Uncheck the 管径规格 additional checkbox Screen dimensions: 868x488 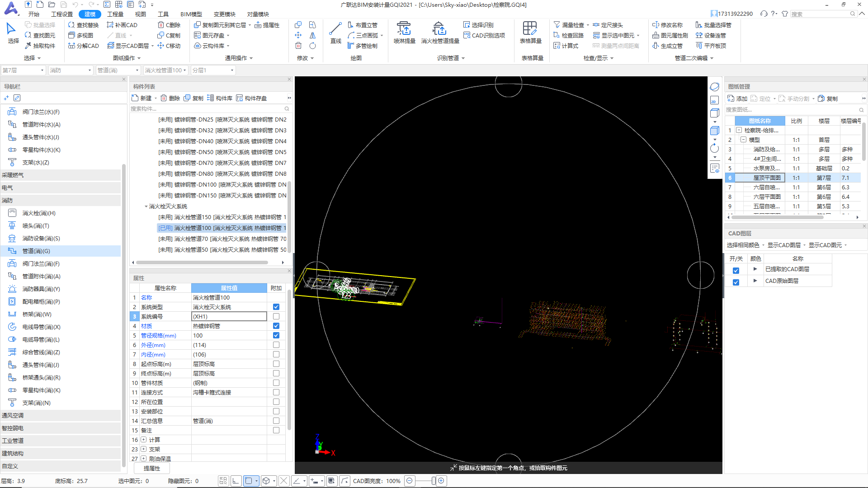[x=276, y=335]
